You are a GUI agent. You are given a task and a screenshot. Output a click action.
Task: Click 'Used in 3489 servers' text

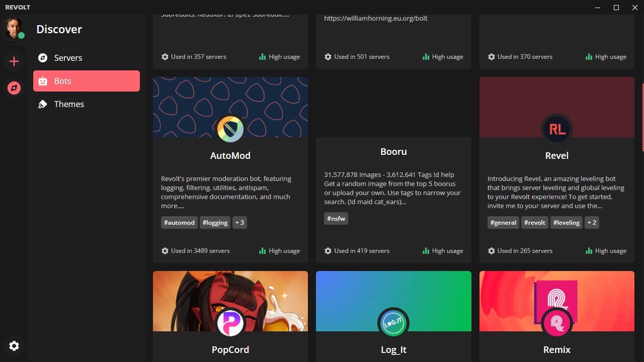200,251
